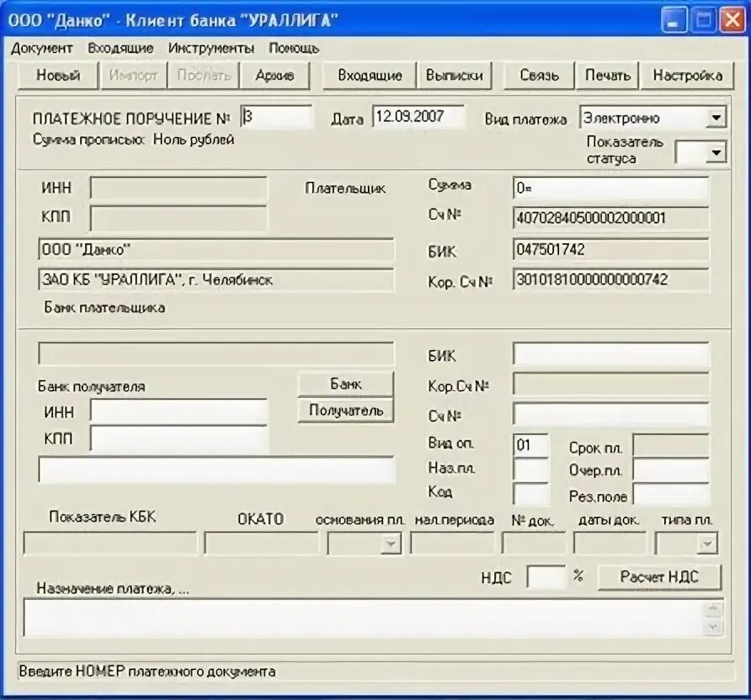Click the Назначение платежа text area
The height and width of the screenshot is (700, 751).
pyautogui.click(x=364, y=618)
